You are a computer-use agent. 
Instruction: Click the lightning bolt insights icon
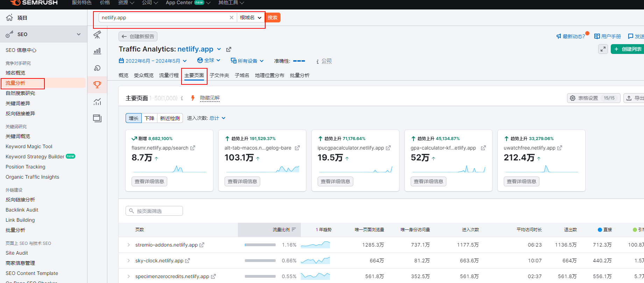[x=192, y=98]
